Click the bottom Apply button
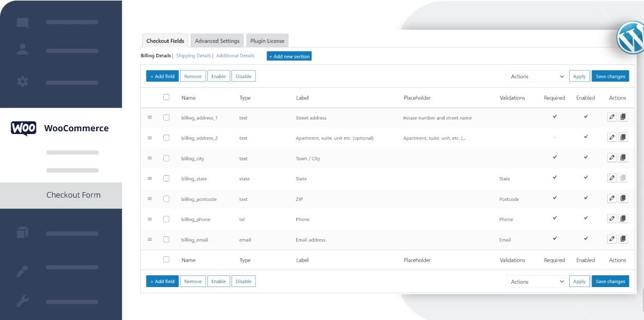 coord(580,281)
